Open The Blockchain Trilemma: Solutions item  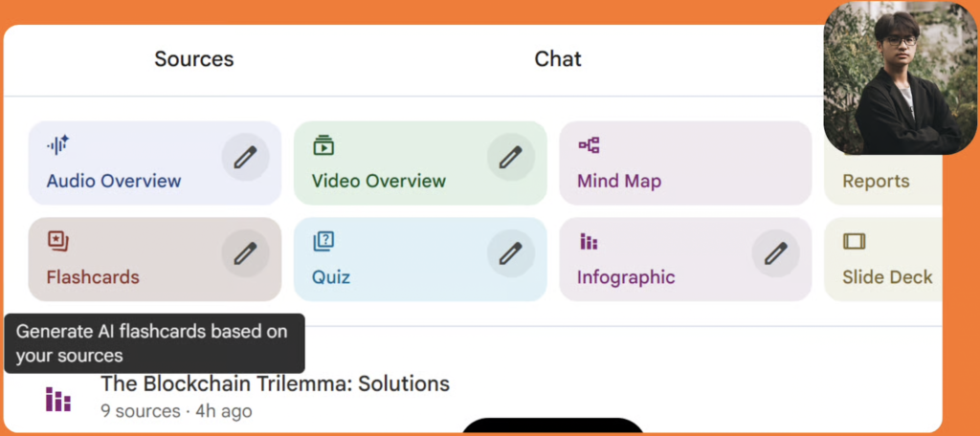[x=275, y=384]
